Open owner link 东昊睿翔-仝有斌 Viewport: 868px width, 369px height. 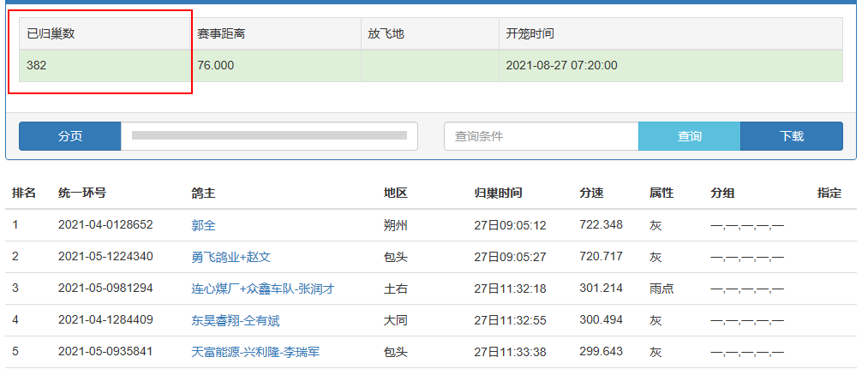point(235,321)
